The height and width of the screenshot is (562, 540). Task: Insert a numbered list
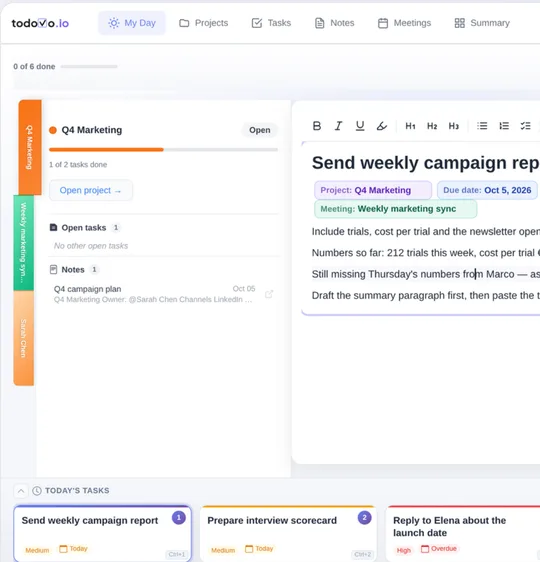click(504, 126)
